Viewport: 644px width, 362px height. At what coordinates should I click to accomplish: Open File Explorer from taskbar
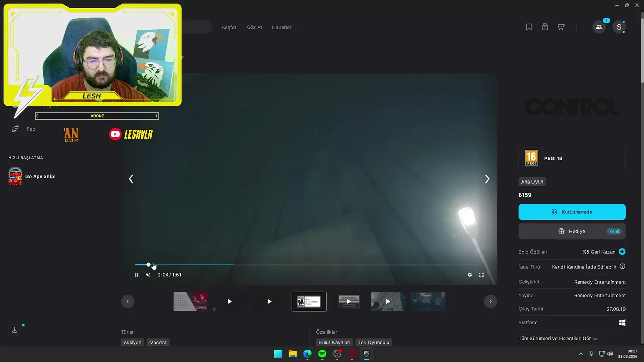tap(292, 354)
